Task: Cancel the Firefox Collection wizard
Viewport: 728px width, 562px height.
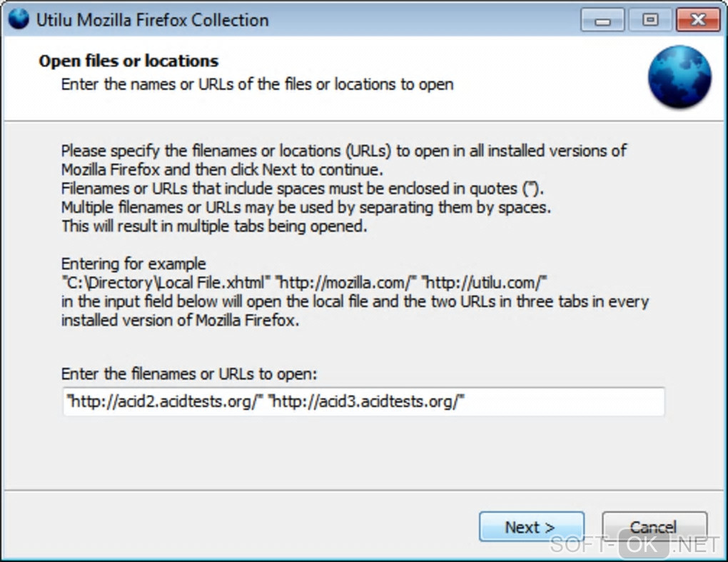Action: [x=654, y=528]
